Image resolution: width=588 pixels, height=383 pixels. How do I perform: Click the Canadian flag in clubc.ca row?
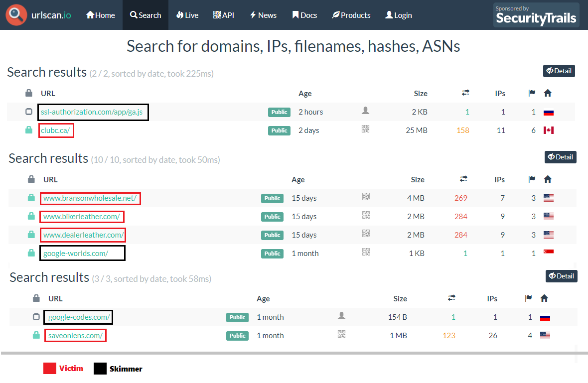point(548,130)
